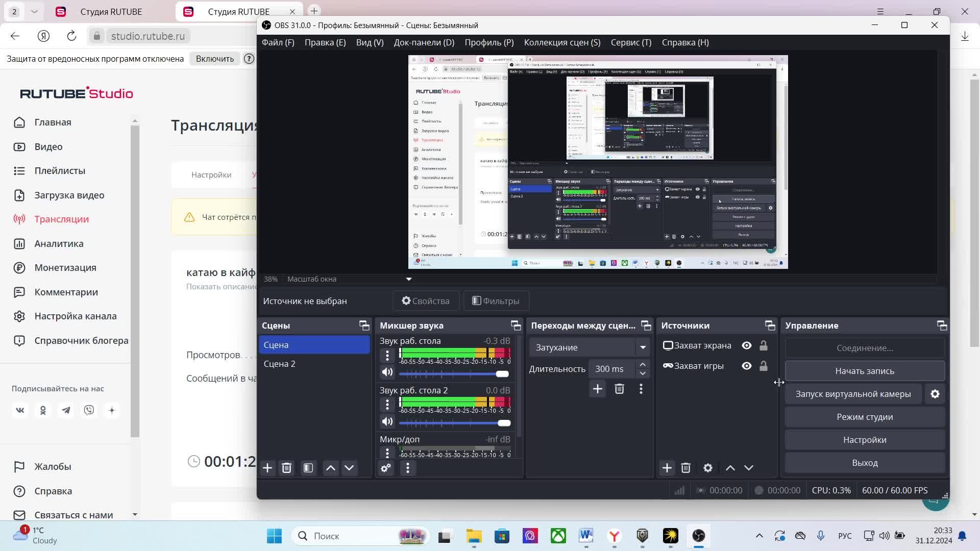The width and height of the screenshot is (980, 551).
Task: Click Начать запись button
Action: pyautogui.click(x=865, y=371)
